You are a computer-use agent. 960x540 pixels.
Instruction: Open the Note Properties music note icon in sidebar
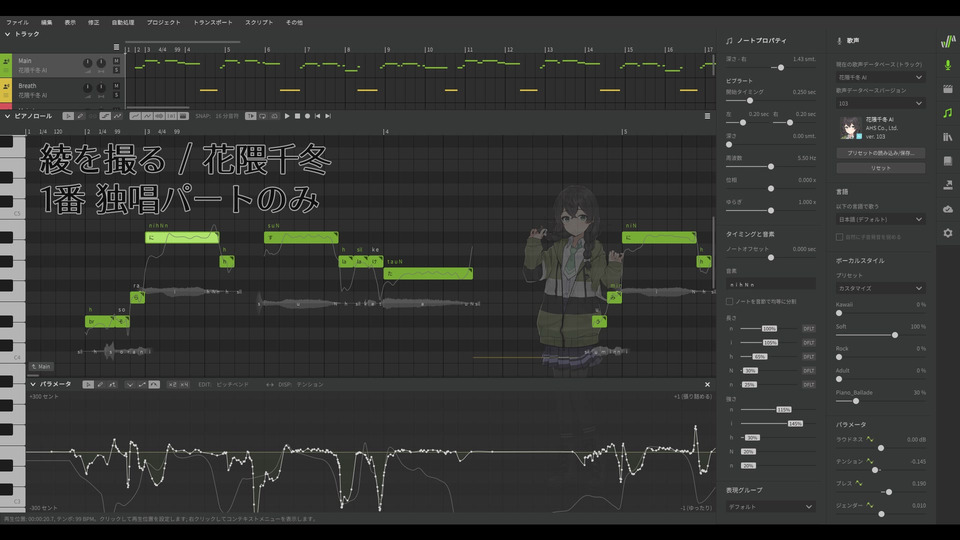tap(947, 113)
